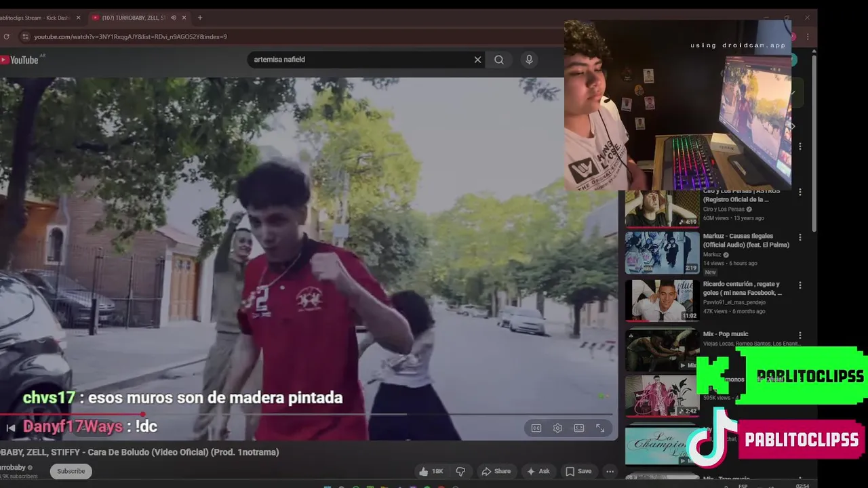Screen dimensions: 868x488
Task: Open Markuz - Causas Ilegales thumbnail
Action: click(662, 253)
